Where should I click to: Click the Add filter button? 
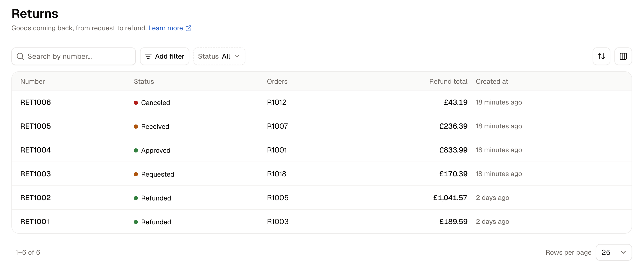click(x=165, y=56)
